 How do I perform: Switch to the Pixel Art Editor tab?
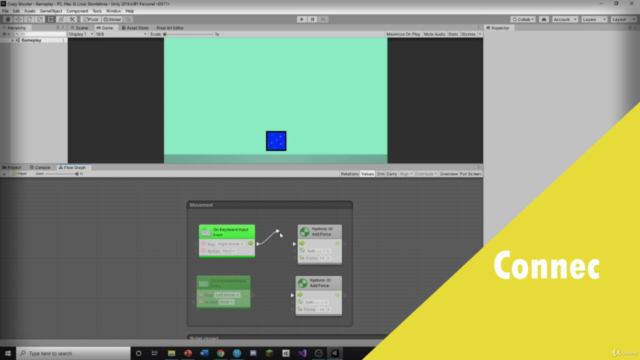(170, 28)
